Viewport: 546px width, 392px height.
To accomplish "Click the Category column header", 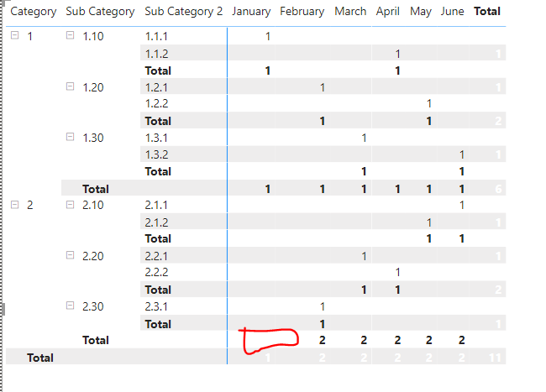I will 34,12.
